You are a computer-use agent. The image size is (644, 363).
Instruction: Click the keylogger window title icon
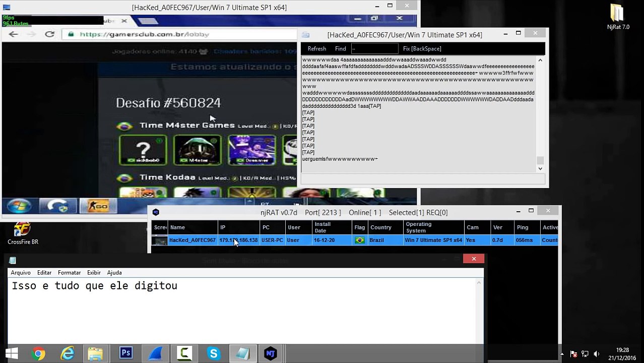305,35
